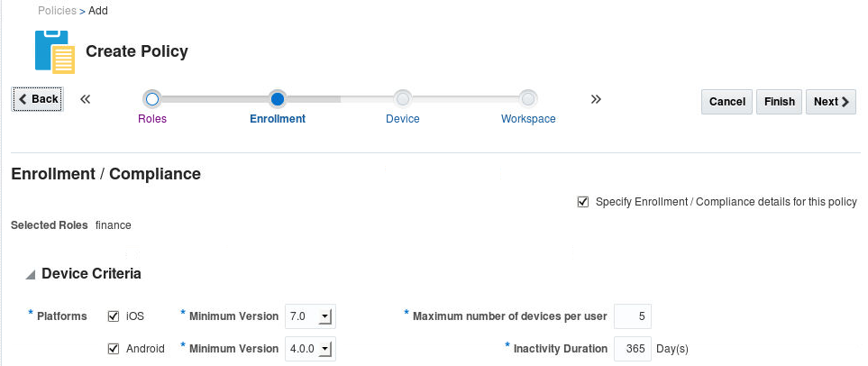Collapse the Device Criteria section

click(x=31, y=274)
